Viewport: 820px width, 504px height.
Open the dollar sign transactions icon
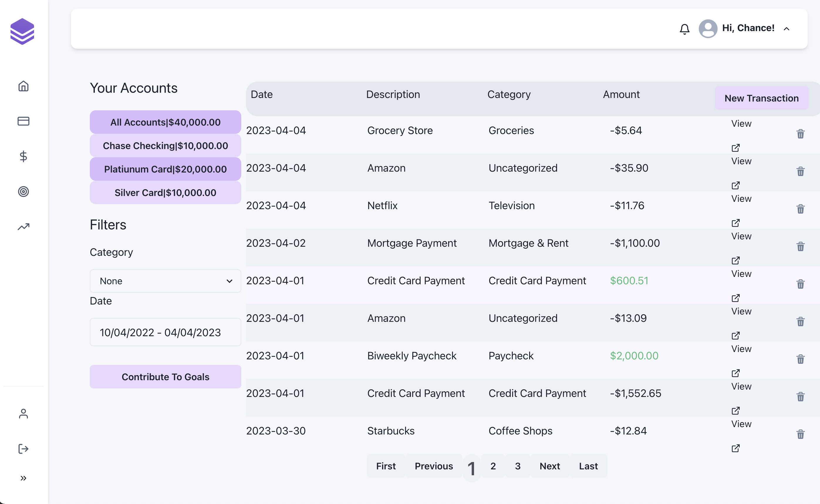(x=23, y=156)
